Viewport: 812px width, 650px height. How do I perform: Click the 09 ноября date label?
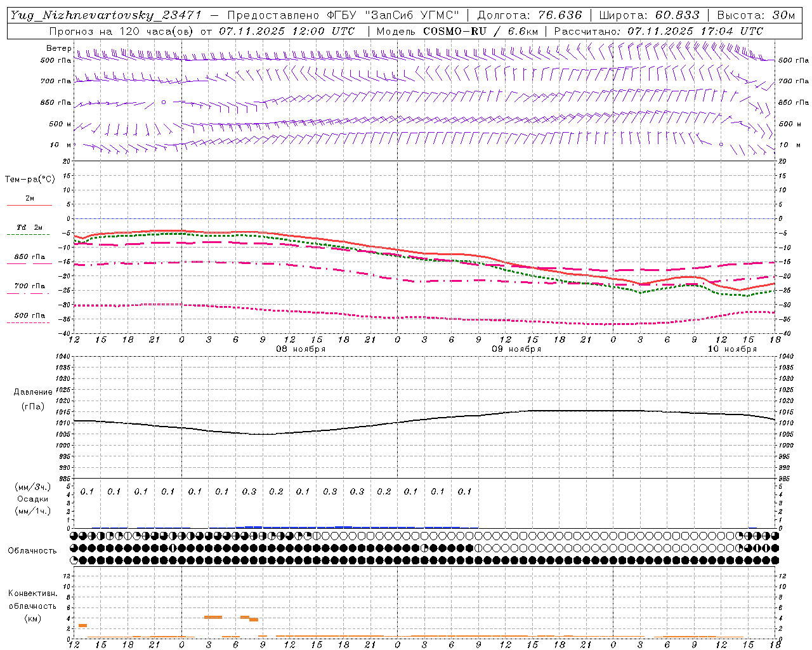516,349
